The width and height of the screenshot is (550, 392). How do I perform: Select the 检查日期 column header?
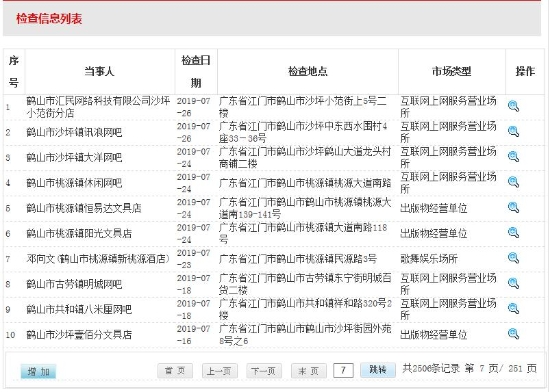coord(196,72)
